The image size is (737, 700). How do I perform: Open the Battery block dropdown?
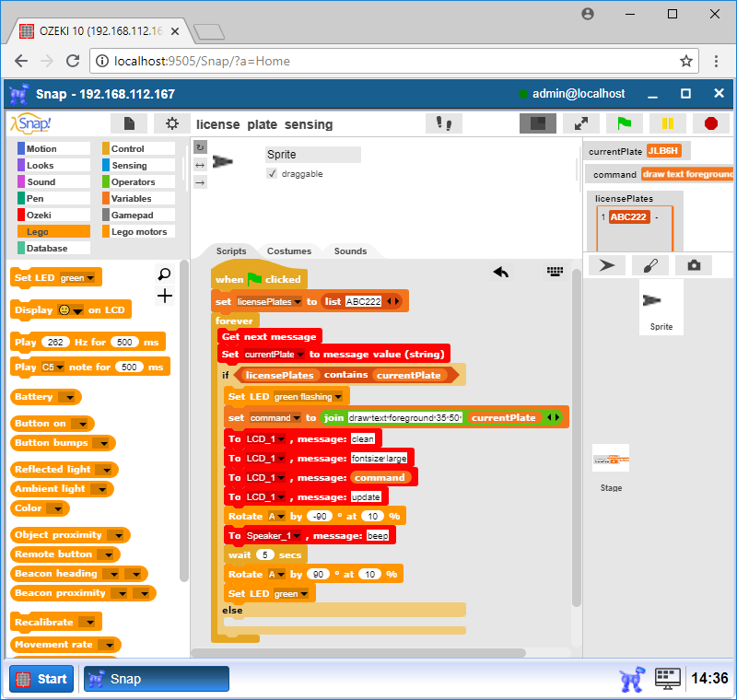[x=70, y=398]
